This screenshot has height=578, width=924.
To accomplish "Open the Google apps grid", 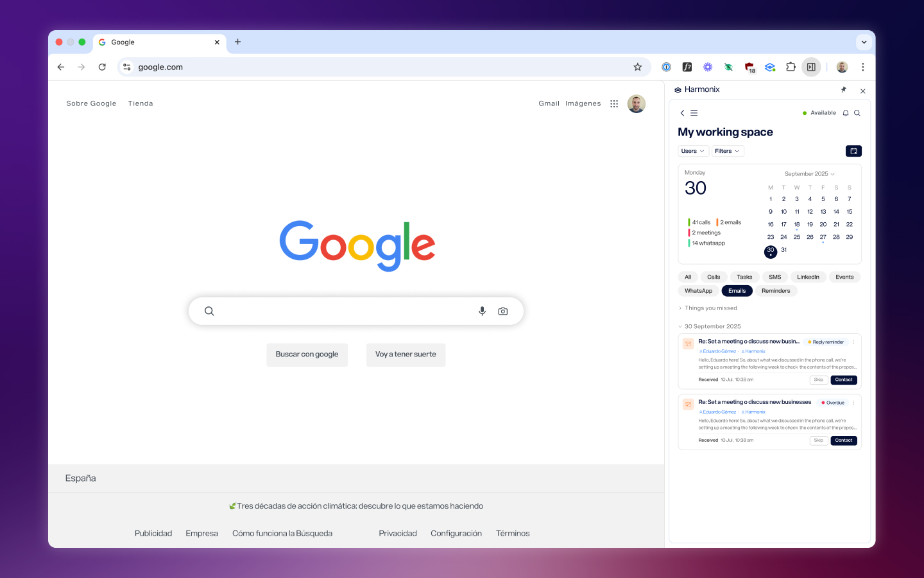I will coord(614,103).
